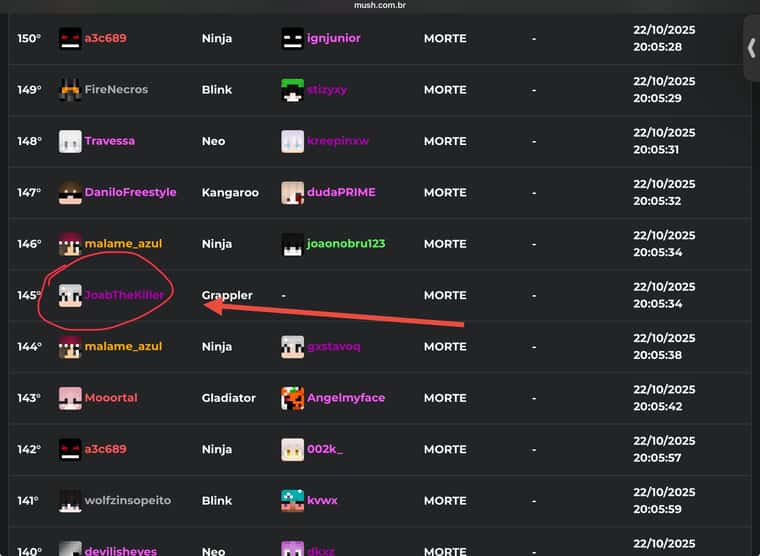This screenshot has width=760, height=556.
Task: Click dudaPRIME player avatar
Action: (293, 192)
